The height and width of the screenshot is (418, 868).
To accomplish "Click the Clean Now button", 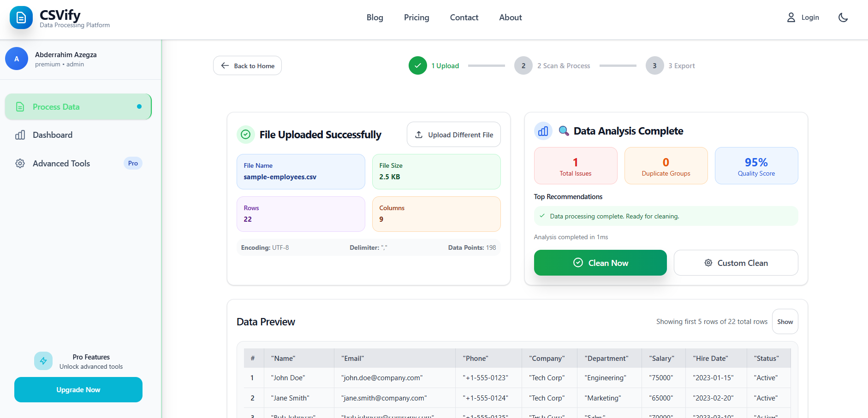I will 600,263.
